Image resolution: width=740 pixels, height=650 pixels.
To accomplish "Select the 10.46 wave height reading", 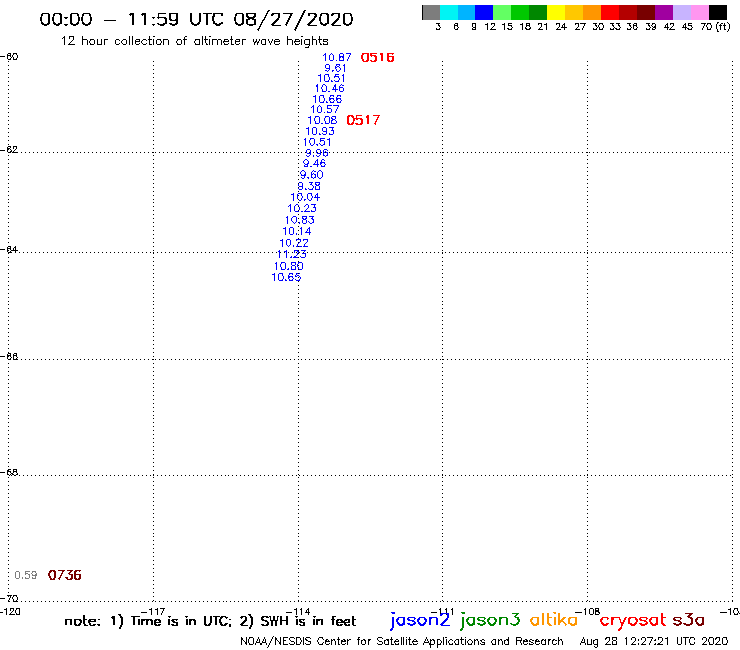I will click(329, 88).
